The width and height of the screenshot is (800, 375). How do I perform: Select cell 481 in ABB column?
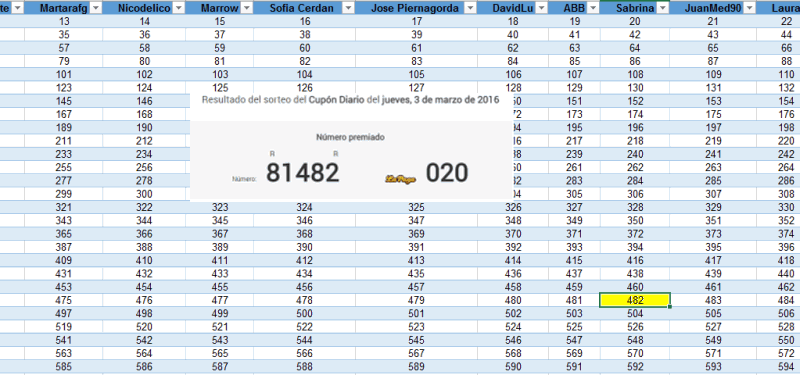pyautogui.click(x=574, y=300)
